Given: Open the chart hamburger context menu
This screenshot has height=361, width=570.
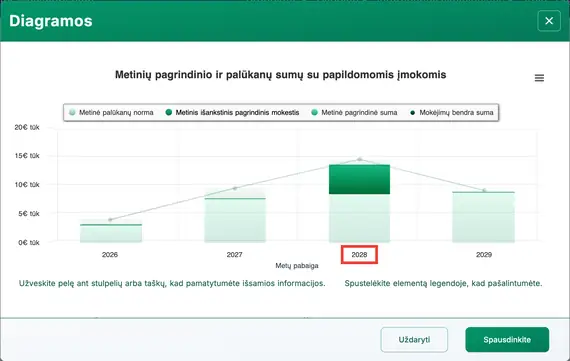Looking at the screenshot, I should [539, 78].
